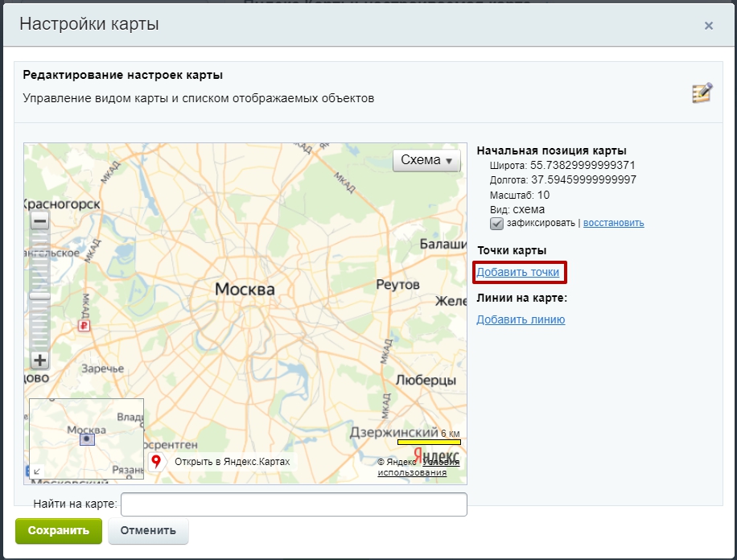737x560 pixels.
Task: Click the map zoom slider handle
Action: click(40, 296)
